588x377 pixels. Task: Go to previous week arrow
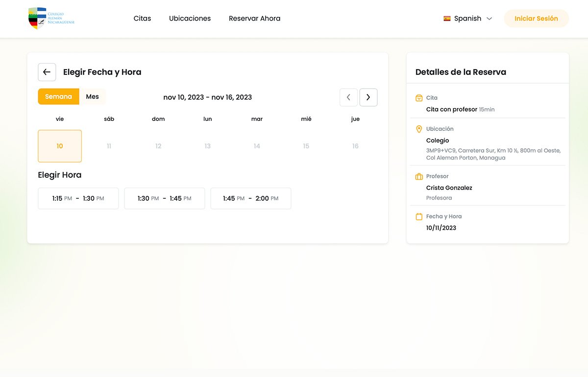[348, 97]
